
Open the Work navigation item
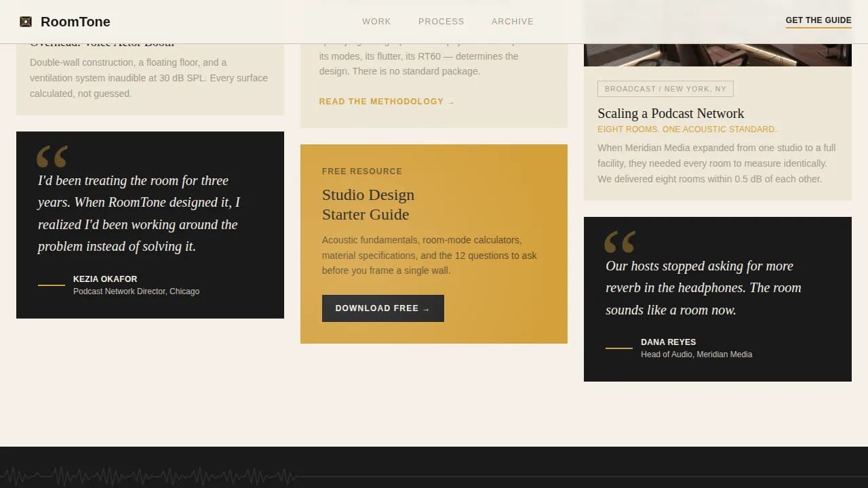pyautogui.click(x=376, y=22)
